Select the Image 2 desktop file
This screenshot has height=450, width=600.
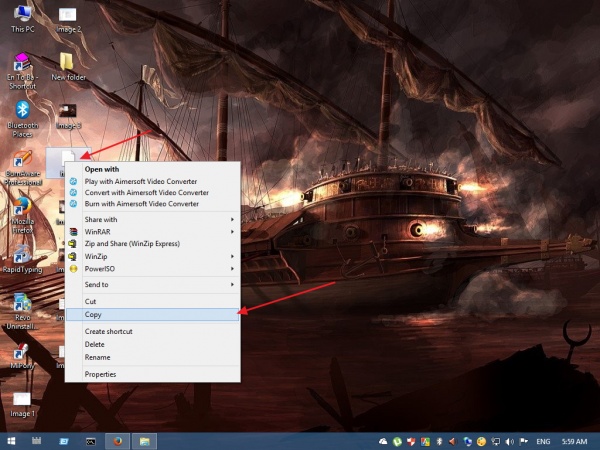pyautogui.click(x=68, y=16)
